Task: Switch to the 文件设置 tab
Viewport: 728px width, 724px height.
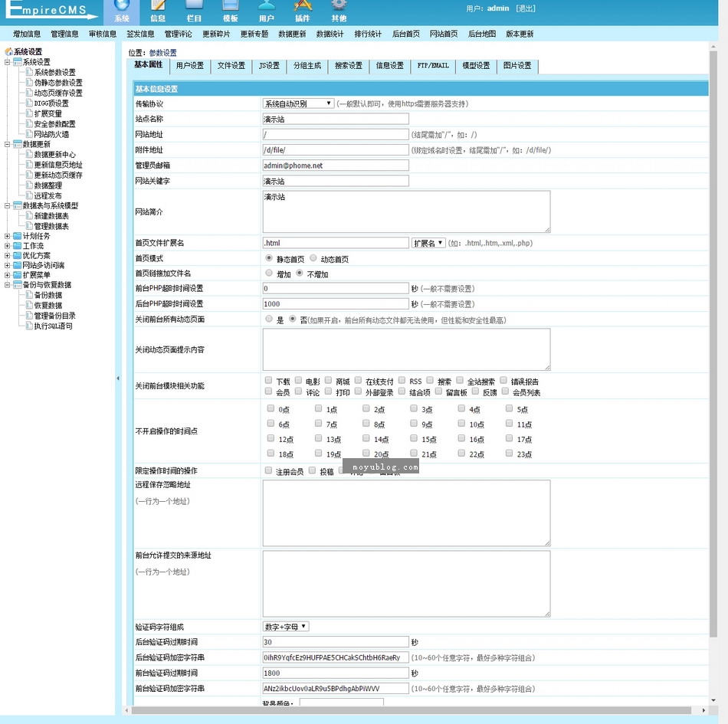Action: [231, 66]
